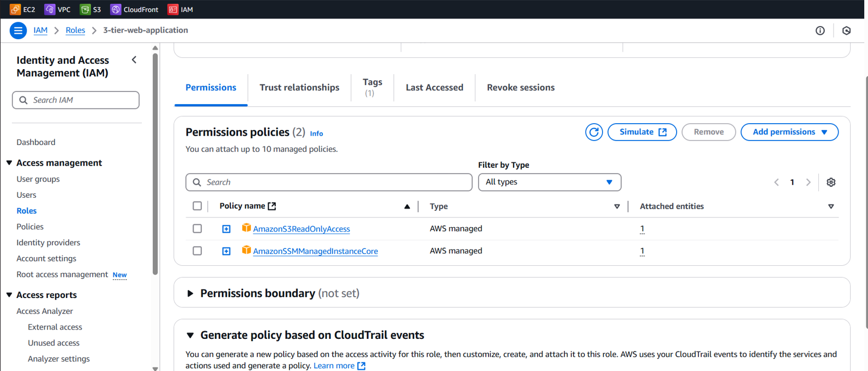The height and width of the screenshot is (371, 868).
Task: Open the AmazonS3ReadOnlyAccess policy link
Action: [x=302, y=229]
